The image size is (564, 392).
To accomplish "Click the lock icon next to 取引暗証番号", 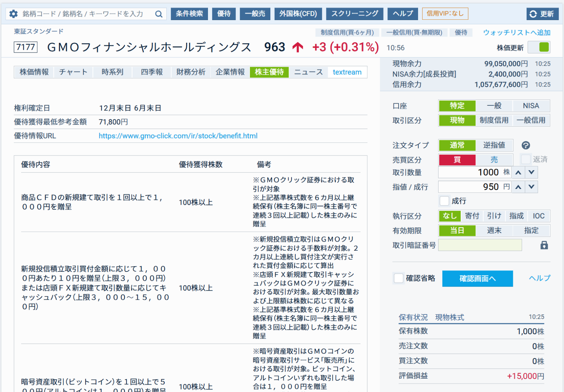I will coord(544,245).
